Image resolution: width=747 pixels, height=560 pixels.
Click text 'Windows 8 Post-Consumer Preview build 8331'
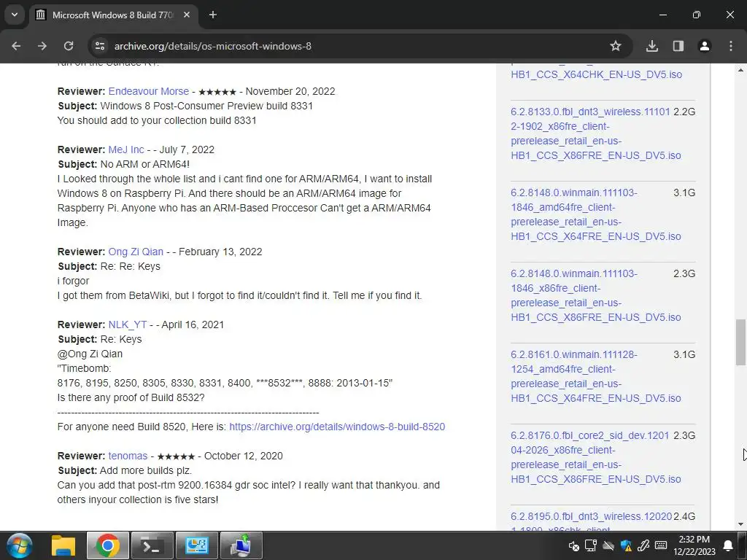pyautogui.click(x=206, y=106)
